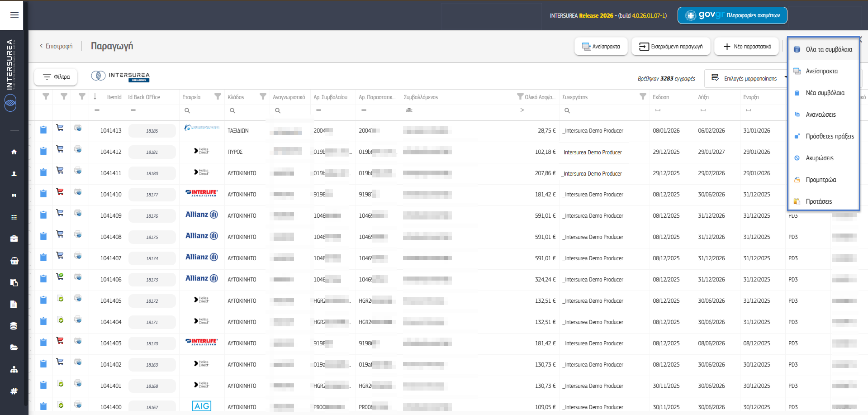Open the Κλάδος column filter funnel
The height and width of the screenshot is (415, 868).
(263, 96)
